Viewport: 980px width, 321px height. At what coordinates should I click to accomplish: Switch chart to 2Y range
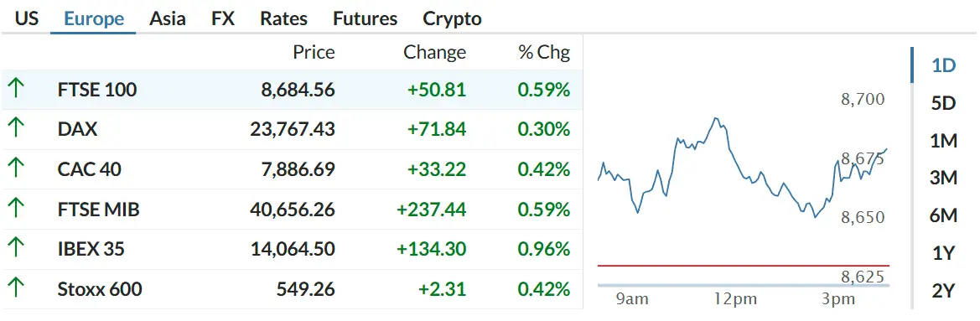(x=944, y=290)
